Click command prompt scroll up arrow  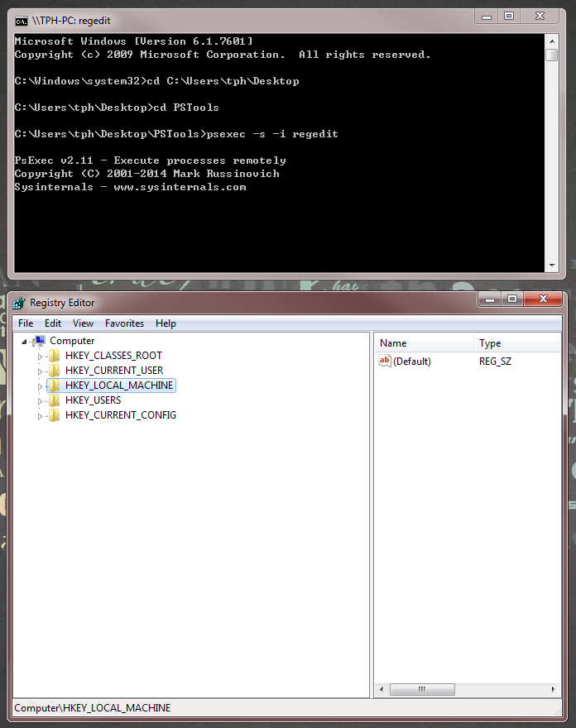pyautogui.click(x=552, y=41)
